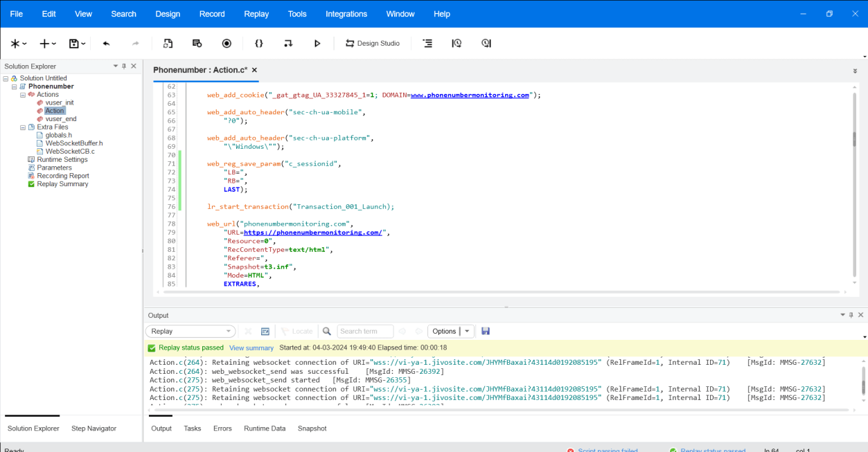The height and width of the screenshot is (452, 868).
Task: Open Design Studio from the toolbar
Action: pos(373,44)
